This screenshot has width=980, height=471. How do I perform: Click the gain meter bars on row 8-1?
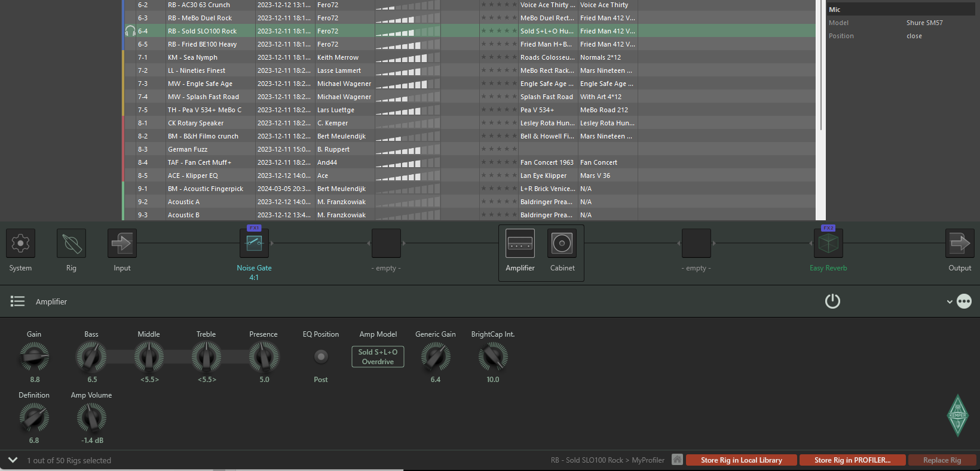coord(408,123)
